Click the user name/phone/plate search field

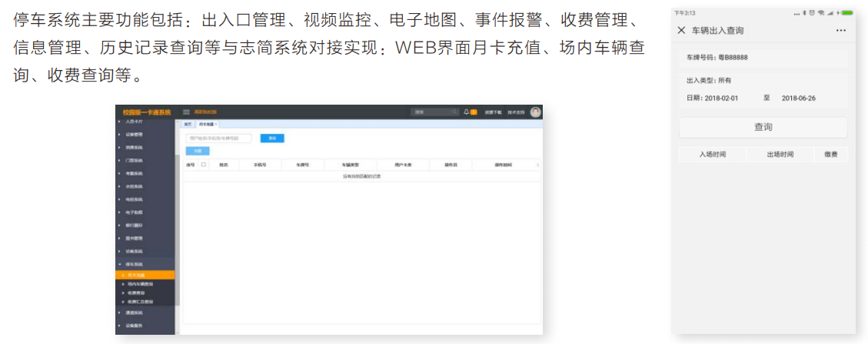pyautogui.click(x=218, y=139)
